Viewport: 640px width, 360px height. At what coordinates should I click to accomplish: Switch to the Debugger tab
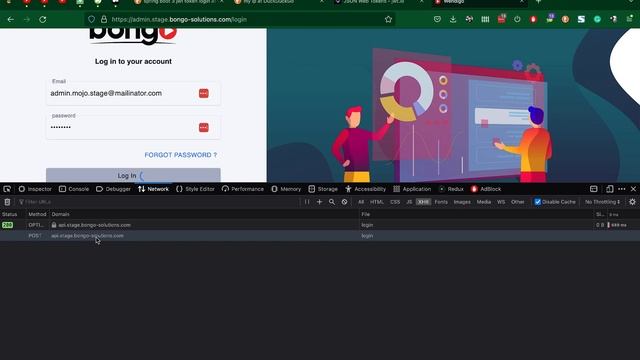[x=113, y=189]
